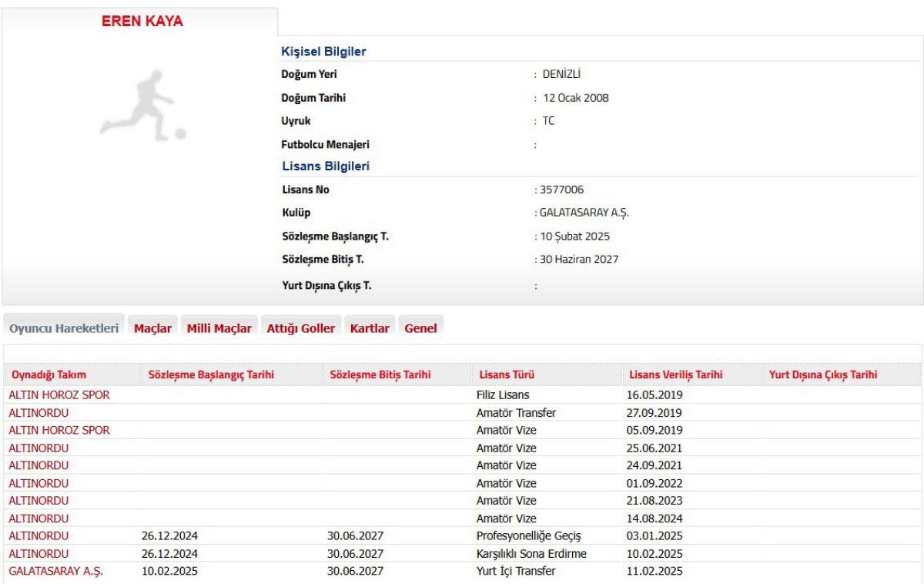Select the Kartlar tab
This screenshot has height=584, width=924.
click(x=370, y=328)
